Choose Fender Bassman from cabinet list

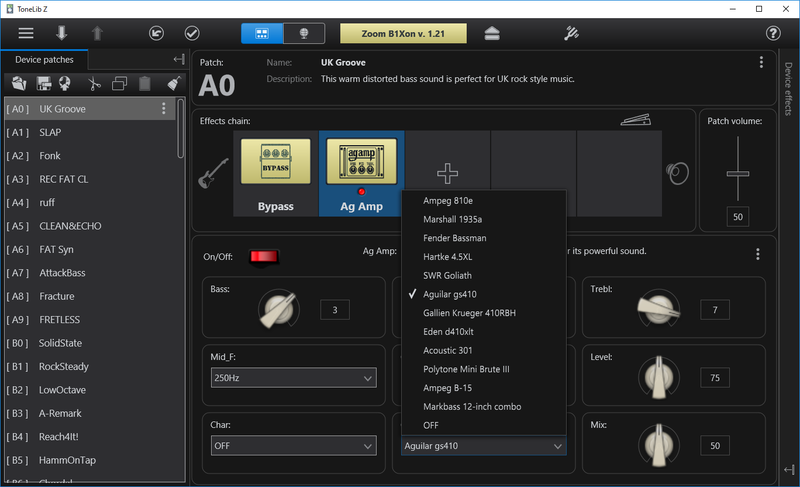tap(484, 238)
